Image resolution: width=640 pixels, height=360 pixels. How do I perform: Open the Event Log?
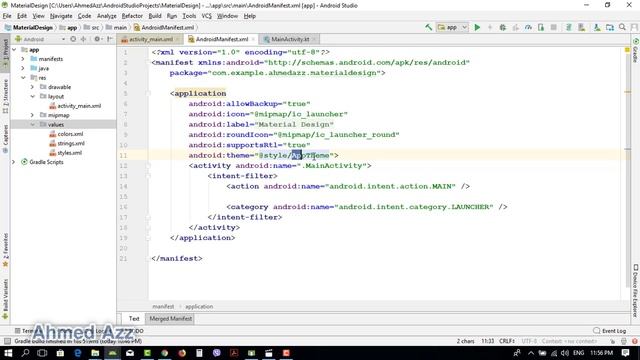click(x=609, y=331)
